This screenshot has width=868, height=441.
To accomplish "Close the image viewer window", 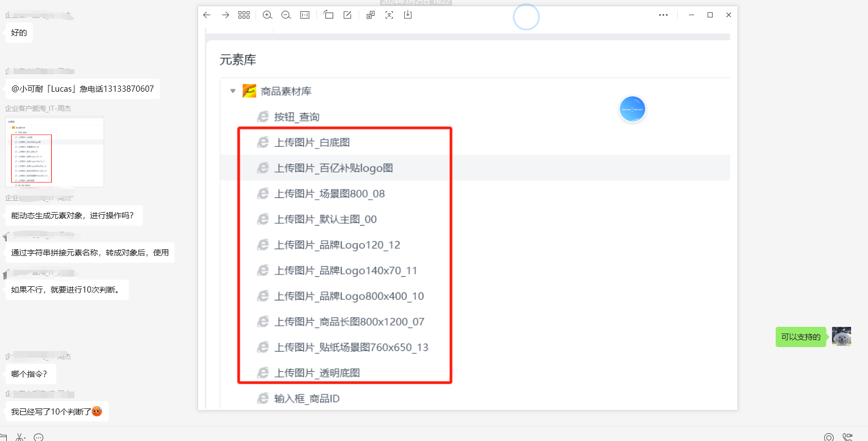I will (x=728, y=15).
